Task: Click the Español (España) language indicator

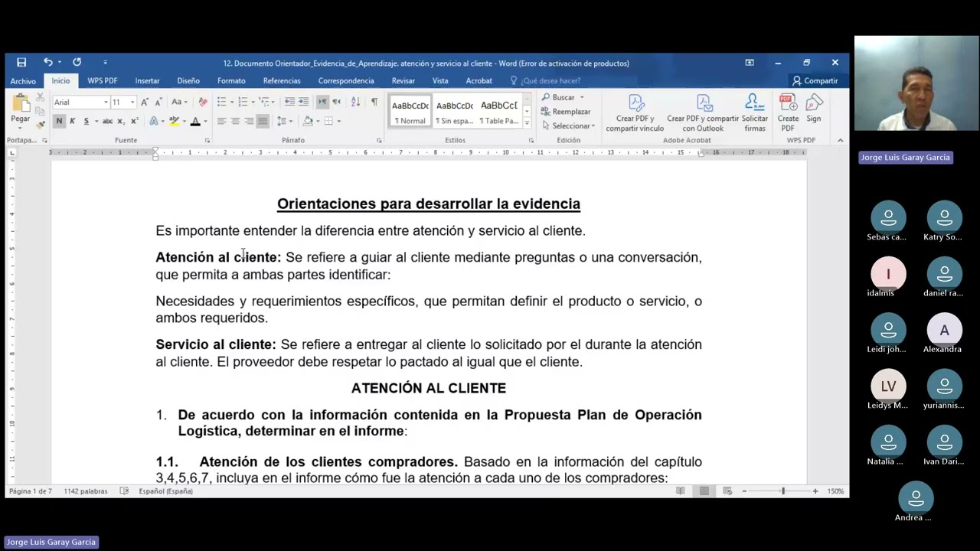Action: (x=165, y=491)
